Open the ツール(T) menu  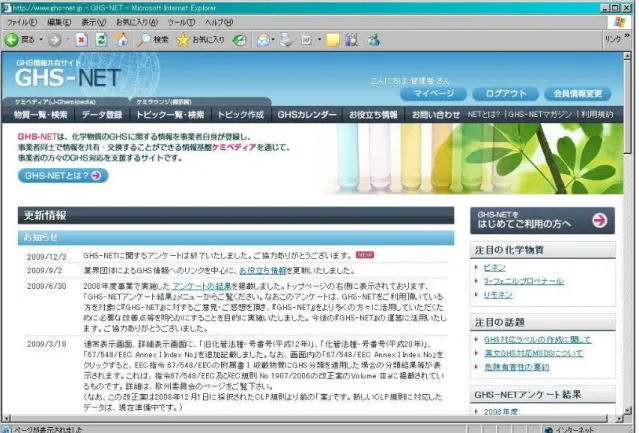181,22
